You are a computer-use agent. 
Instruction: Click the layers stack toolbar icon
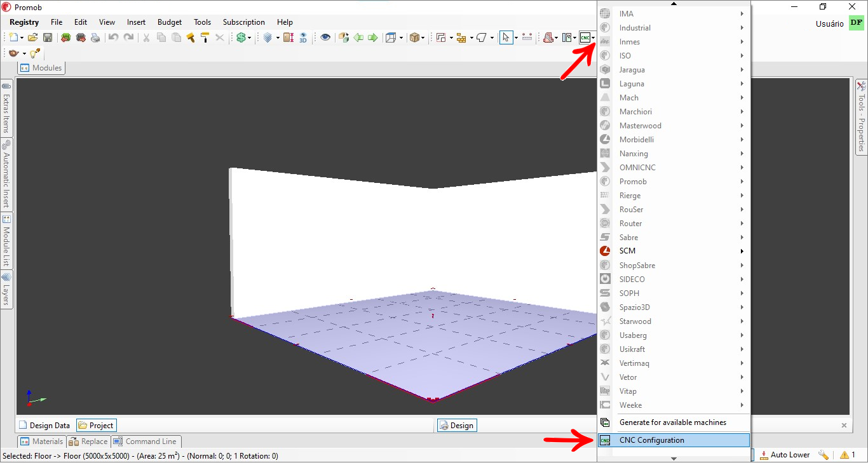pyautogui.click(x=268, y=38)
